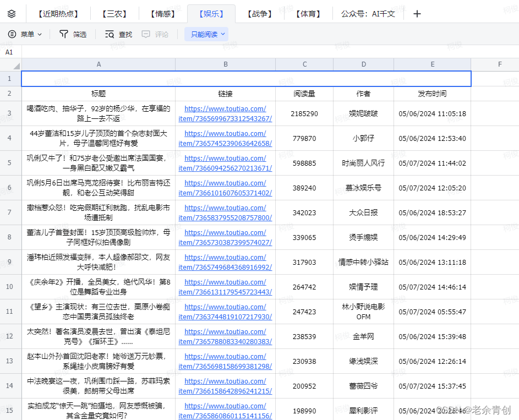Click the 评论 comment icon
The height and width of the screenshot is (420, 519).
(x=146, y=34)
